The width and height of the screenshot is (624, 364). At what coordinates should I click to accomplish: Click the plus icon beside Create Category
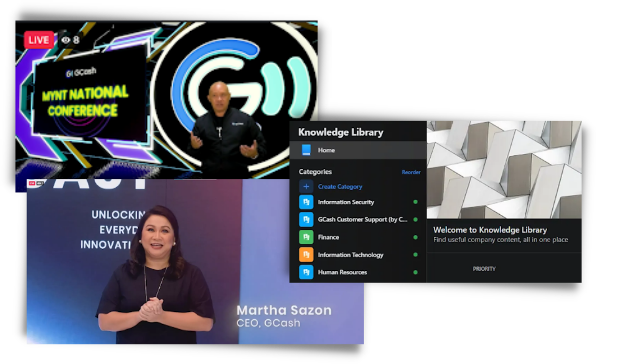click(x=306, y=187)
